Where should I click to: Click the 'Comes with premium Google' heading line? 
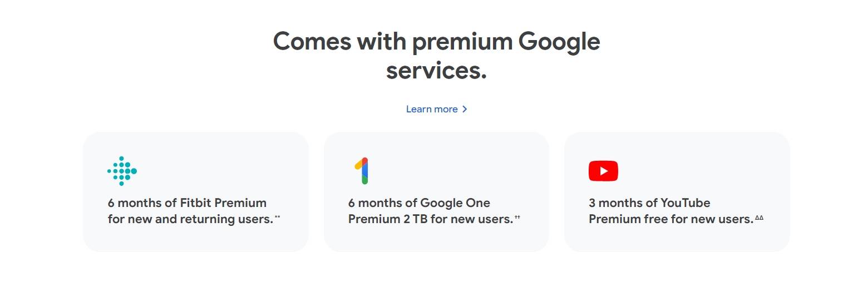pyautogui.click(x=436, y=42)
